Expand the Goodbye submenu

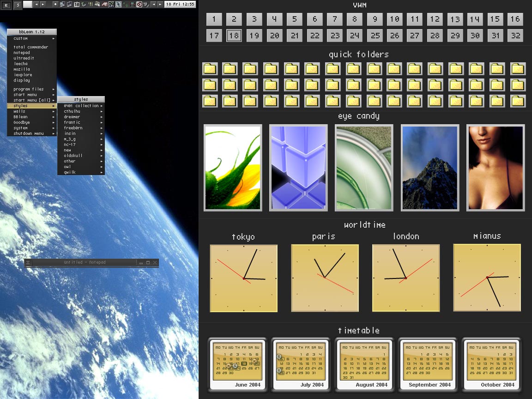click(32, 122)
